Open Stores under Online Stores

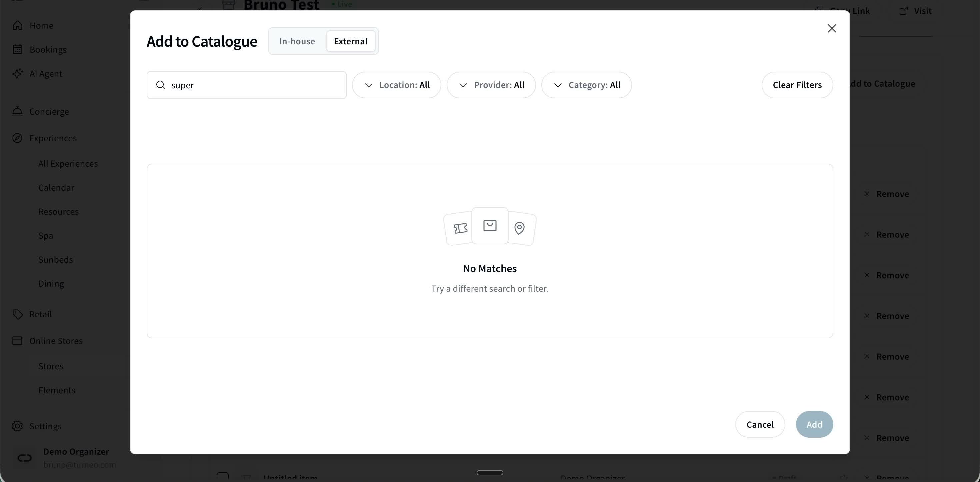[51, 366]
